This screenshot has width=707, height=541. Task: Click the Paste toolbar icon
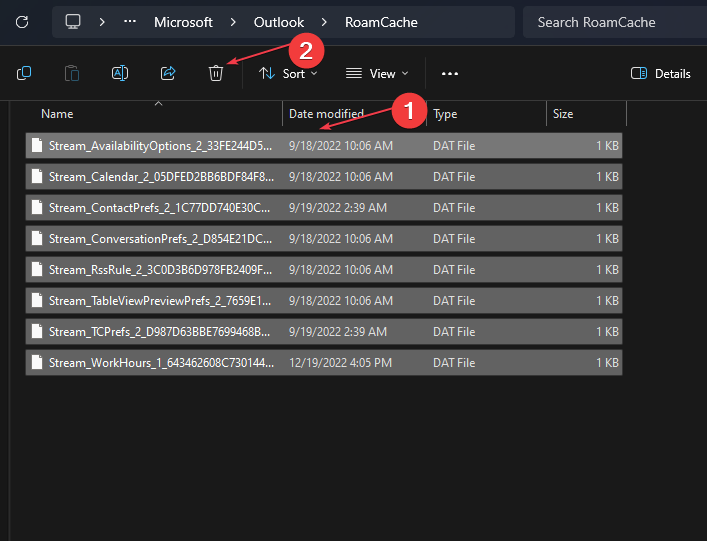coord(72,73)
